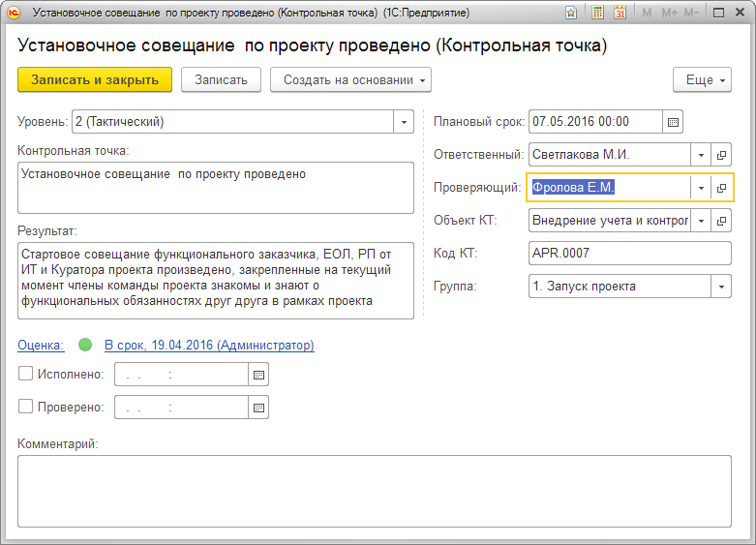Open the Проверяющий record with its open icon

(x=721, y=188)
